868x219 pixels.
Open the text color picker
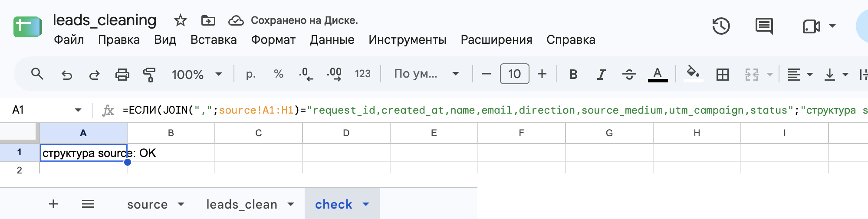coord(658,75)
